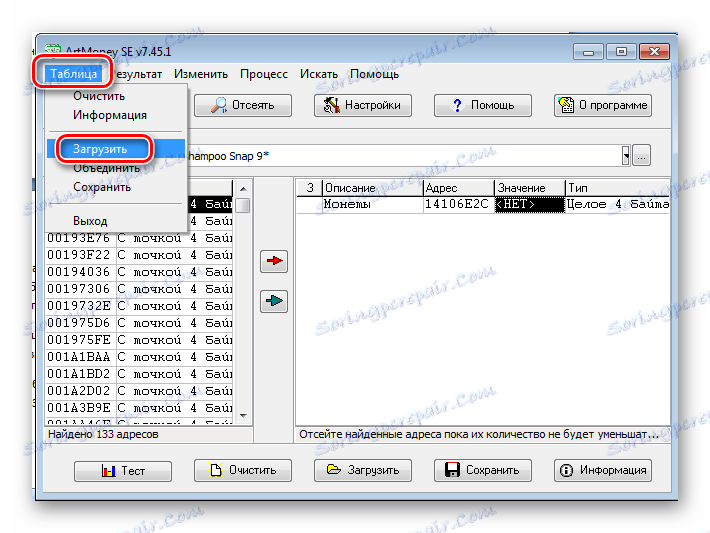Click the blank page icon on Очистить
The image size is (710, 533).
[216, 470]
